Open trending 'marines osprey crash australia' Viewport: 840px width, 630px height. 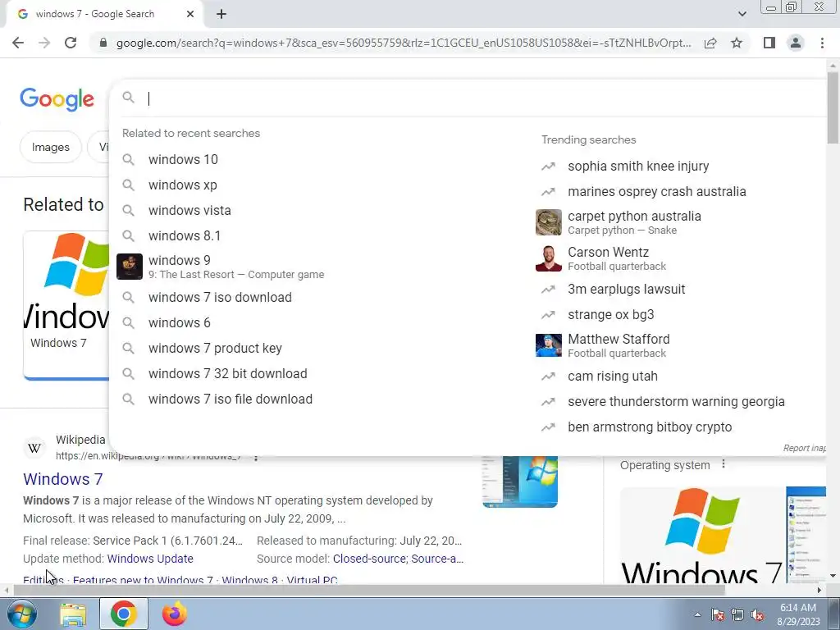(657, 191)
